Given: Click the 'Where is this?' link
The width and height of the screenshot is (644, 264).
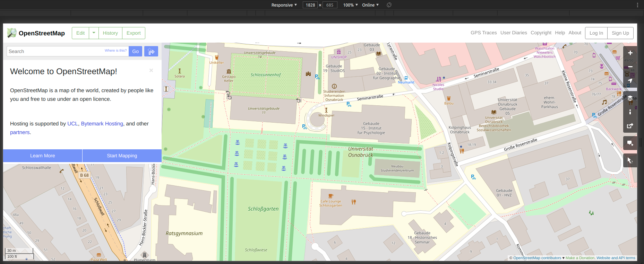Looking at the screenshot, I should pyautogui.click(x=116, y=51).
